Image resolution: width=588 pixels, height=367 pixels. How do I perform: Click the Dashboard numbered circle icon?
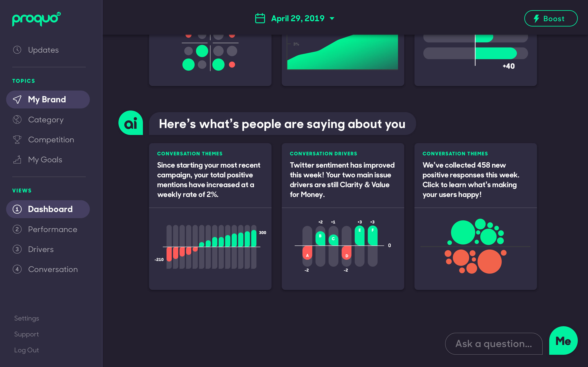click(x=17, y=209)
